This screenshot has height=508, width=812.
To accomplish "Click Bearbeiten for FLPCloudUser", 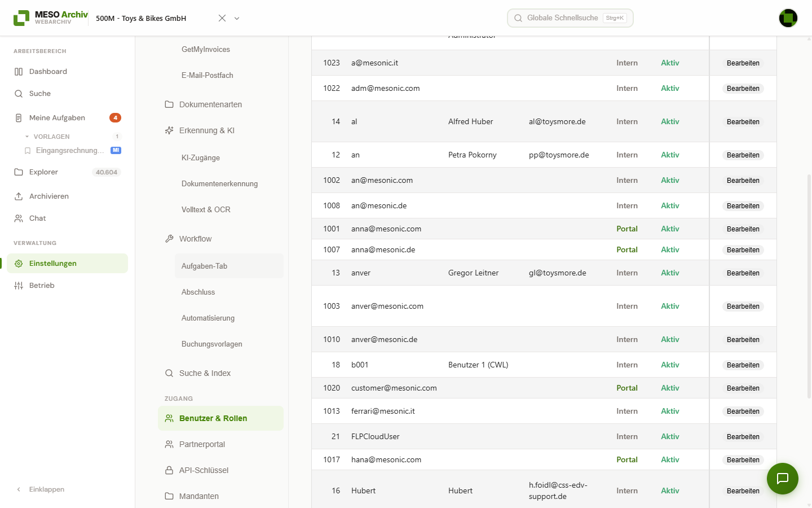I will pos(743,437).
